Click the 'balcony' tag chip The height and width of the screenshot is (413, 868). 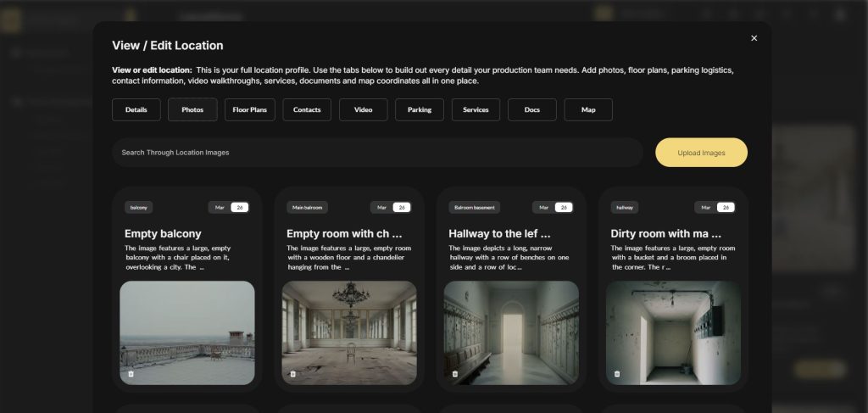click(138, 208)
